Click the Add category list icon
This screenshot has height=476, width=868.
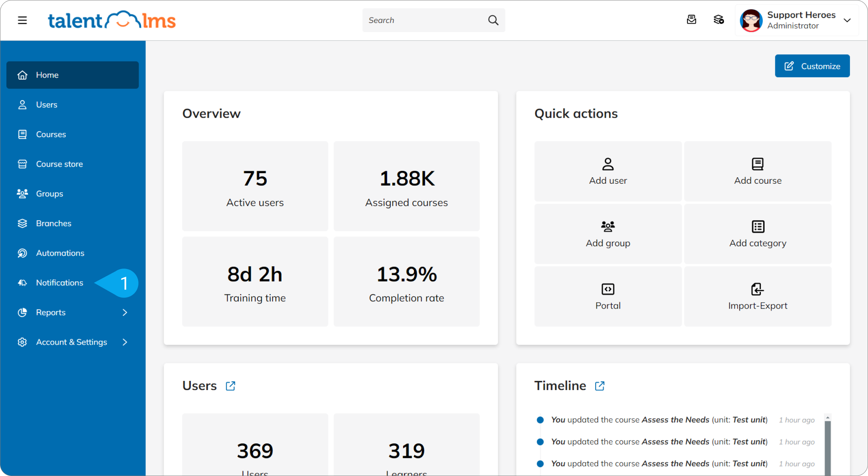point(758,227)
